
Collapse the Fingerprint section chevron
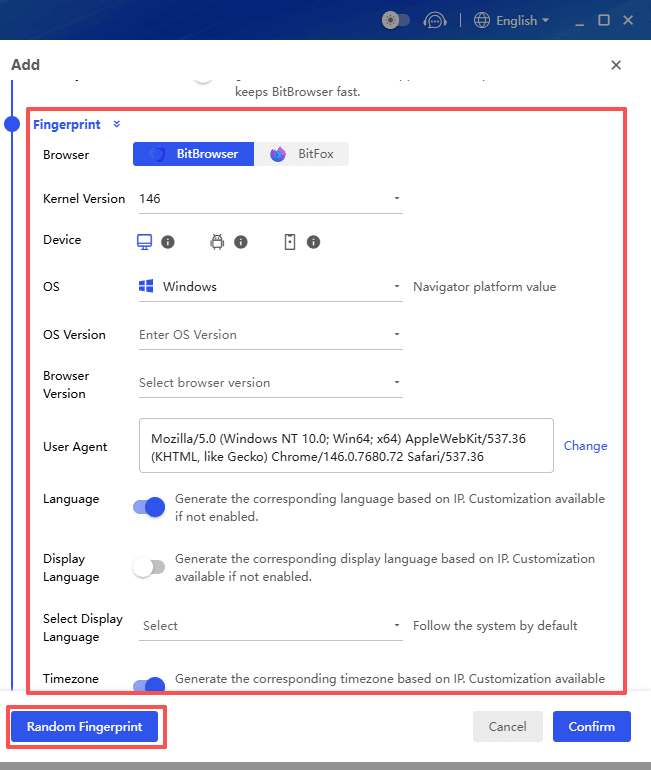[117, 124]
